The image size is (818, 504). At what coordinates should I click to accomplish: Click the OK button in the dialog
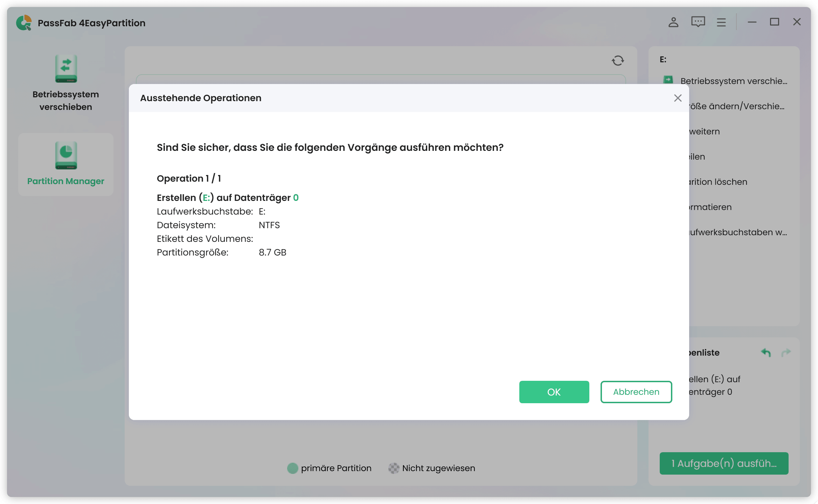coord(554,392)
